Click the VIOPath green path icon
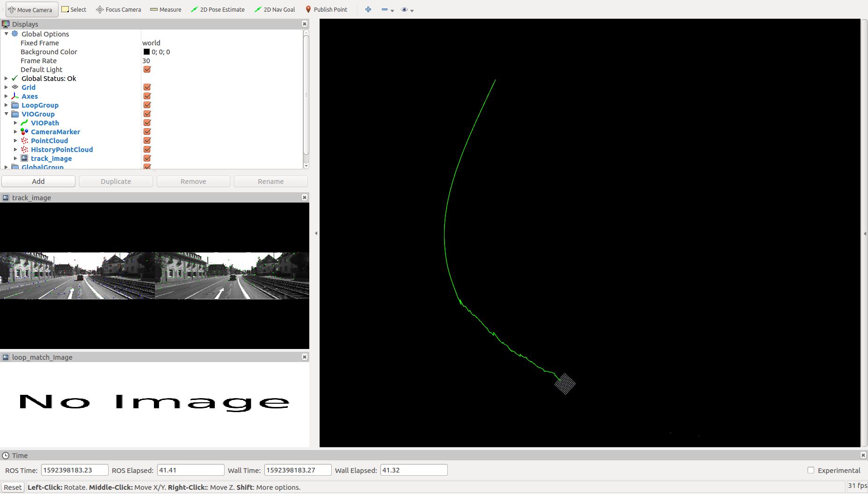 tap(24, 123)
